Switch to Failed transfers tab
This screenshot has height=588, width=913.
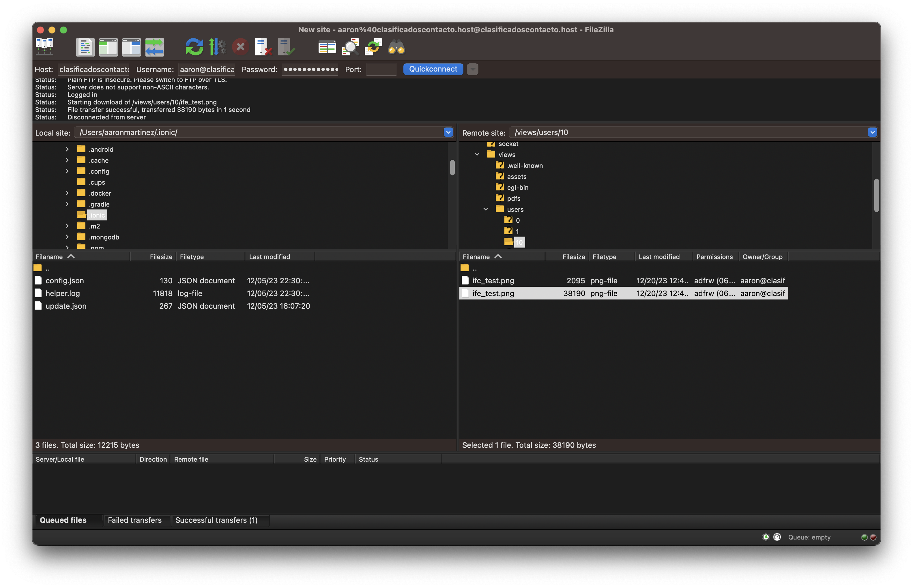tap(134, 520)
